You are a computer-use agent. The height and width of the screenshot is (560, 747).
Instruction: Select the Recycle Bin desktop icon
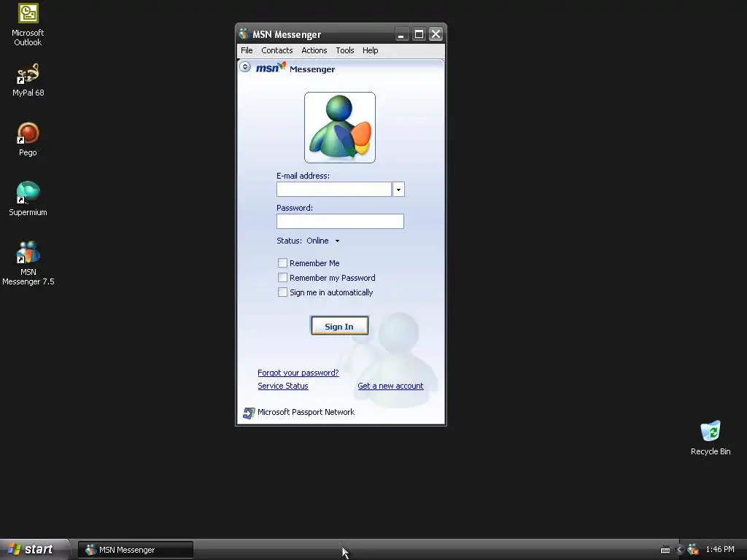click(711, 438)
